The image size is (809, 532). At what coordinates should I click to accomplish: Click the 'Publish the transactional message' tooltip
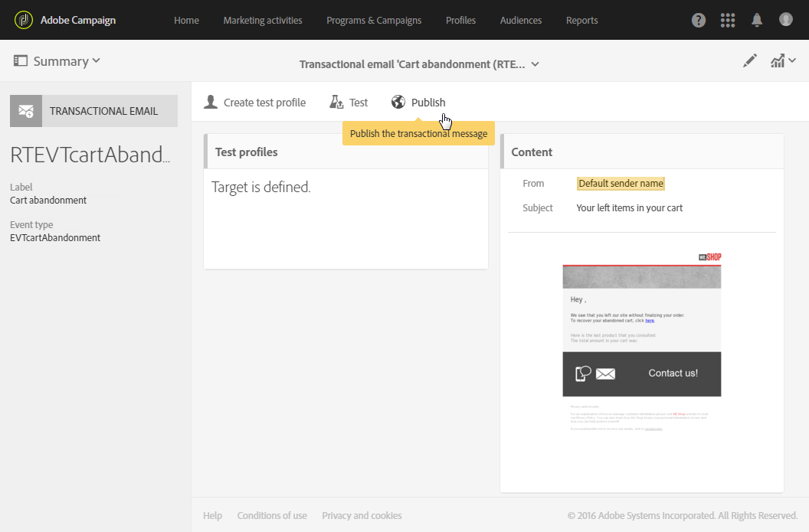[x=418, y=133]
